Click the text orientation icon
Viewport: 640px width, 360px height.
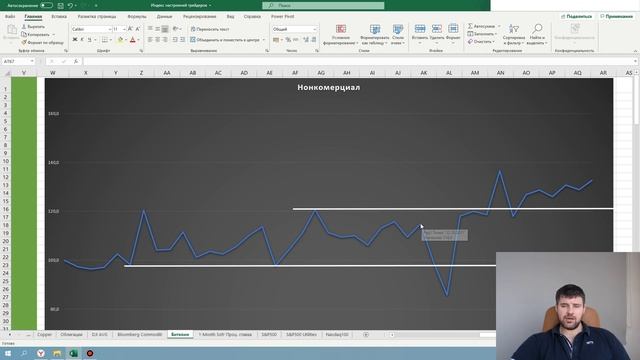tap(176, 29)
